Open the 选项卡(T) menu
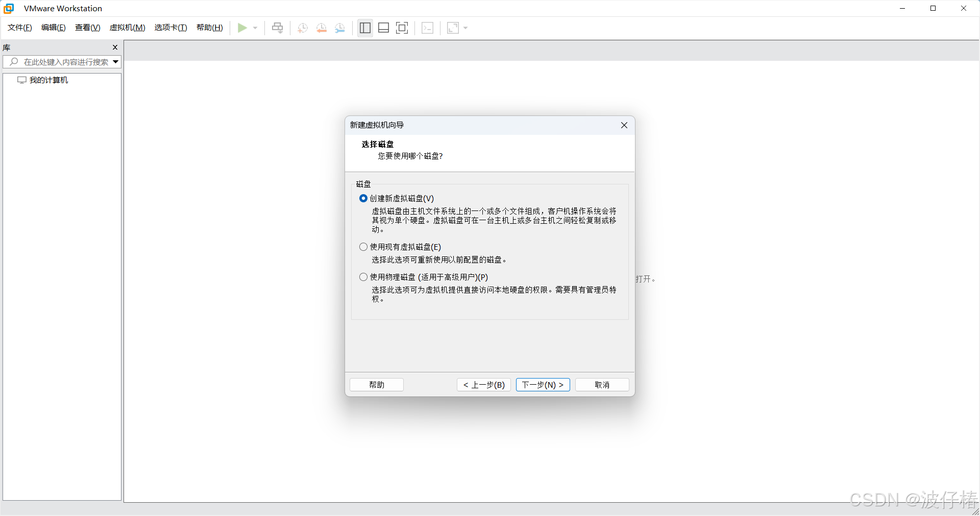The width and height of the screenshot is (980, 516). [170, 28]
